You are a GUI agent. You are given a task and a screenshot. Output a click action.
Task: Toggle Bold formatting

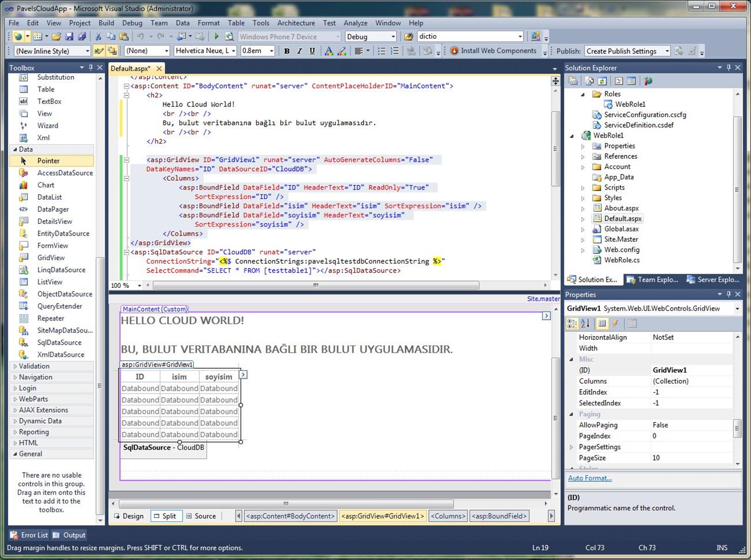tap(287, 51)
